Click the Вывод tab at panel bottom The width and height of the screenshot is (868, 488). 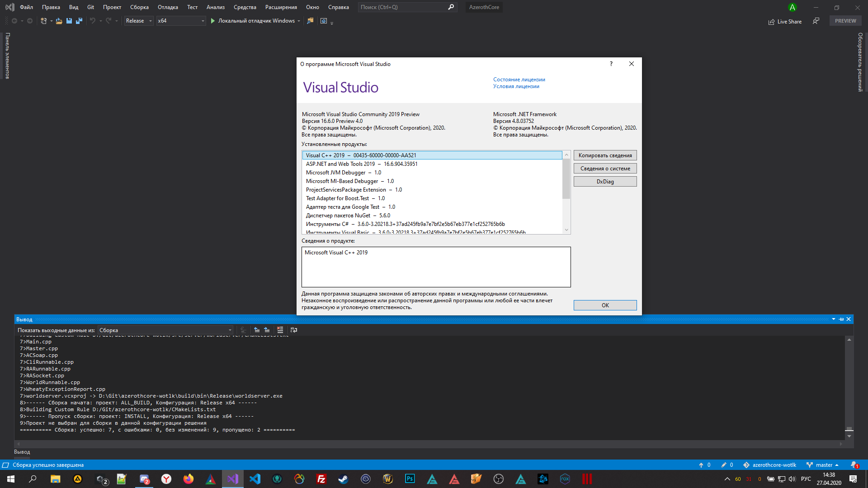click(22, 452)
